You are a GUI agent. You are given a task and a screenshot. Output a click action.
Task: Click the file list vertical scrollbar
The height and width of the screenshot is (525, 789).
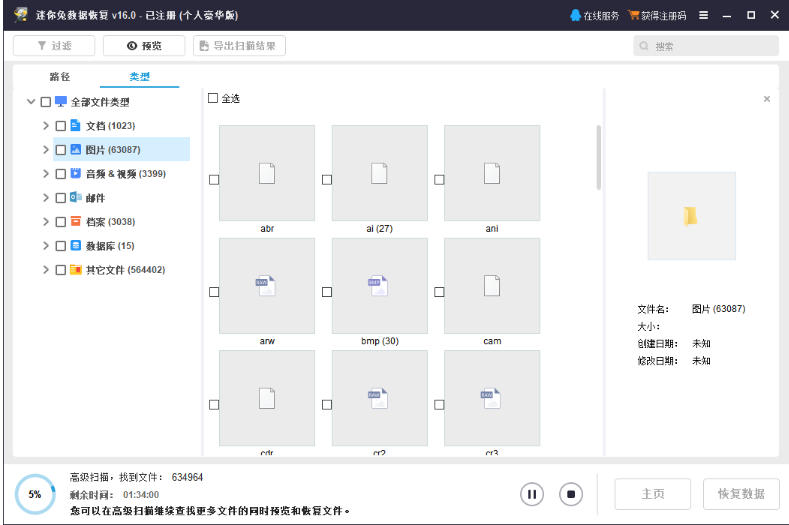tap(598, 158)
